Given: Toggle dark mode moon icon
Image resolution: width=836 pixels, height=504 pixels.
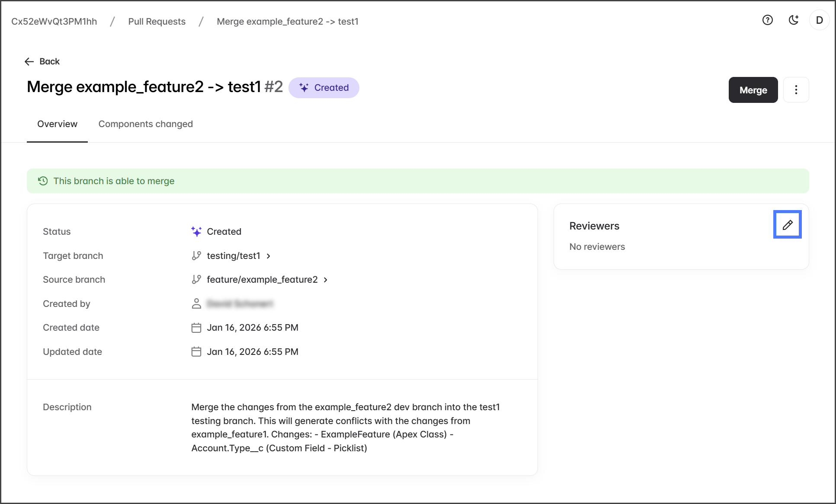Looking at the screenshot, I should click(x=793, y=20).
